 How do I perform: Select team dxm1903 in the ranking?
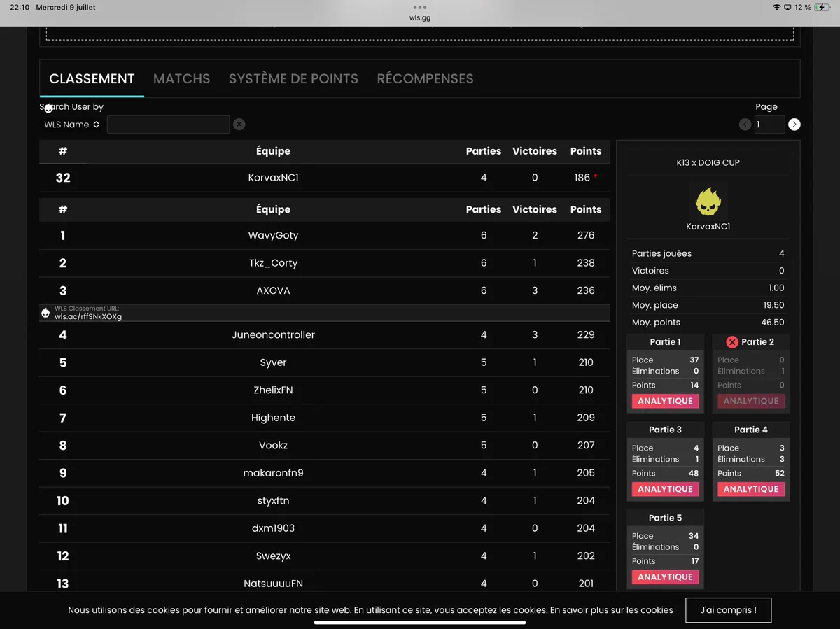pyautogui.click(x=273, y=528)
